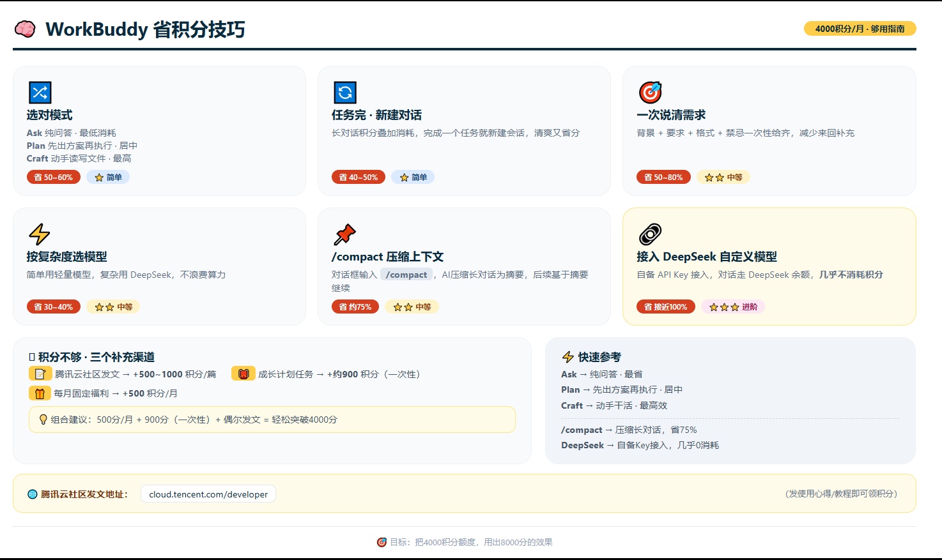Image resolution: width=942 pixels, height=560 pixels.
Task: Click the 省 50~80% badge
Action: (x=663, y=178)
